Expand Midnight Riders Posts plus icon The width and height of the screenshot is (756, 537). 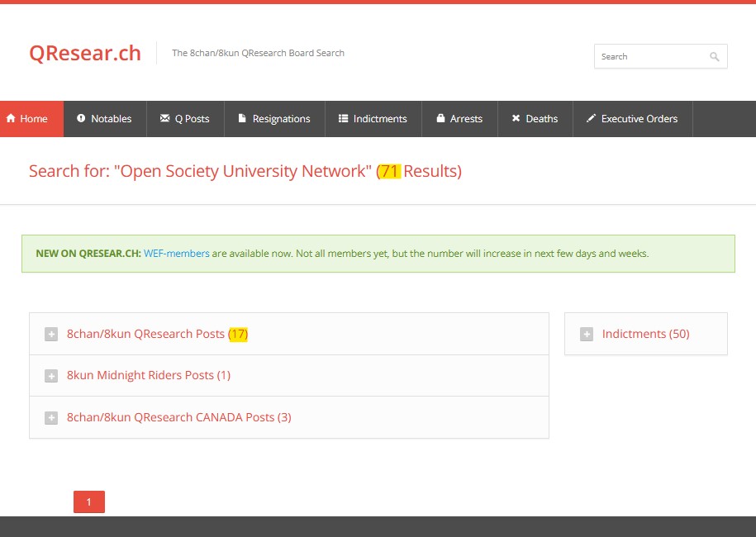(51, 376)
